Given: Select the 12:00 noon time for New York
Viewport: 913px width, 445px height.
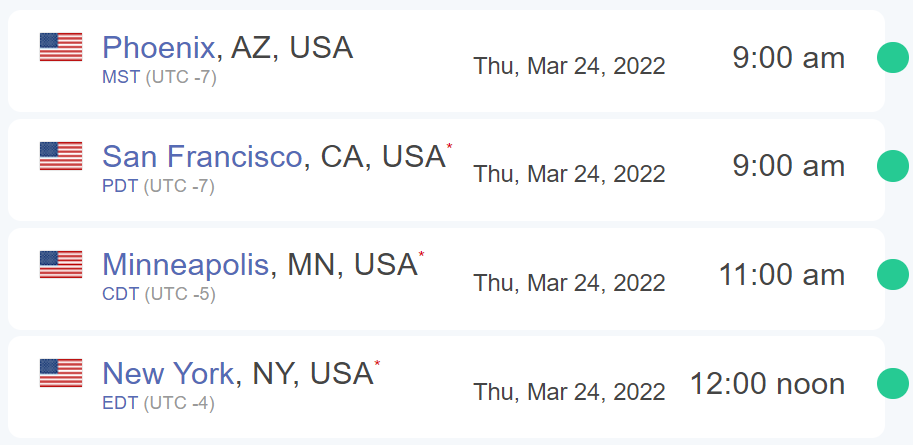Looking at the screenshot, I should click(767, 384).
